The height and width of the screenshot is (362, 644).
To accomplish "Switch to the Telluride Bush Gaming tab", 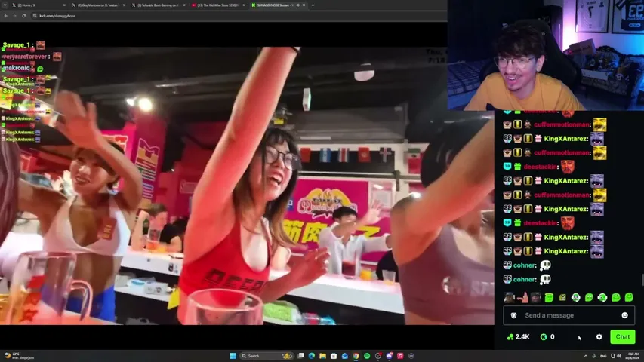I will pos(158,5).
